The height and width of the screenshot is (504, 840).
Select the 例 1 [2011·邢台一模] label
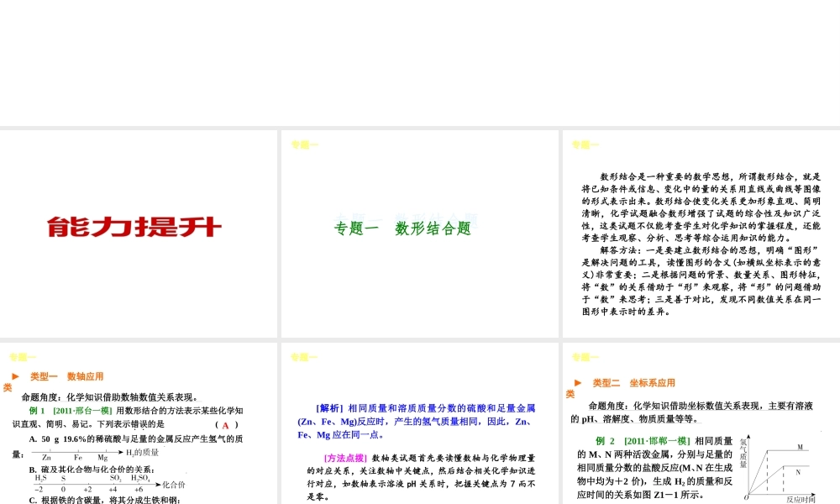(x=71, y=411)
